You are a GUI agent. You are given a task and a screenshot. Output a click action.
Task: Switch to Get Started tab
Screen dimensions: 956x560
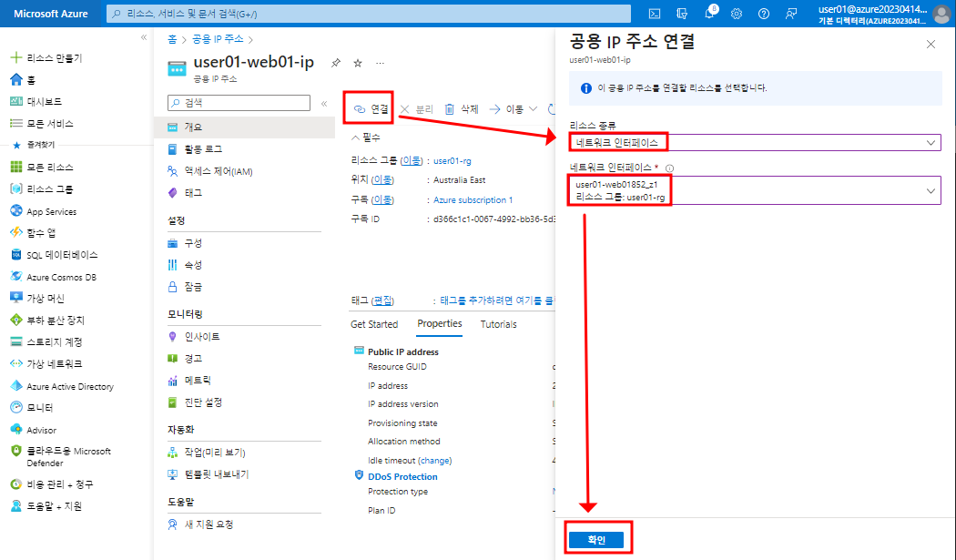[374, 324]
